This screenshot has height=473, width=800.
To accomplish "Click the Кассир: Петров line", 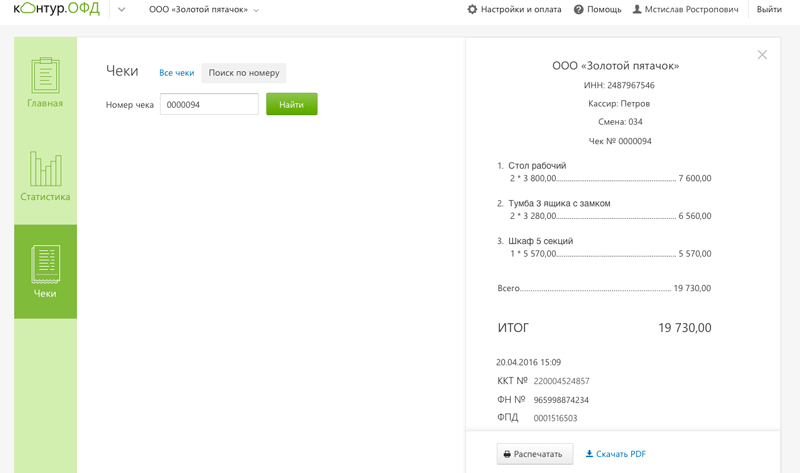I will [x=619, y=104].
